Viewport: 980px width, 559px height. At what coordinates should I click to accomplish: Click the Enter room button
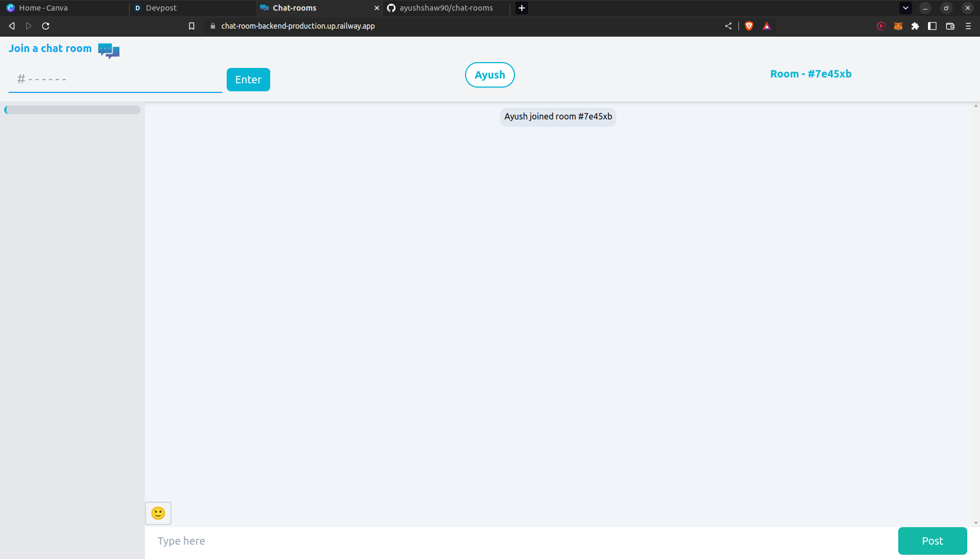click(x=248, y=80)
